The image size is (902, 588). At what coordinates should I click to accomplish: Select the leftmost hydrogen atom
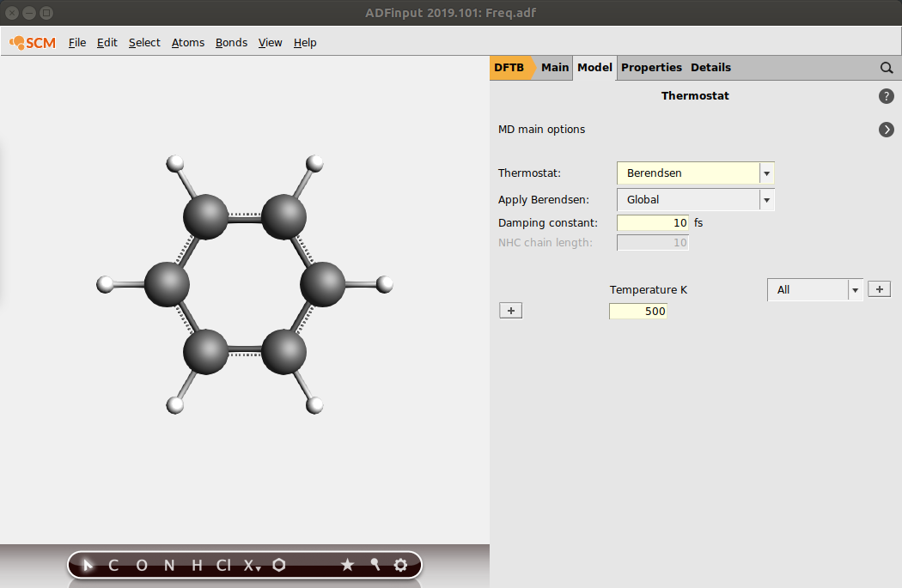tap(105, 284)
